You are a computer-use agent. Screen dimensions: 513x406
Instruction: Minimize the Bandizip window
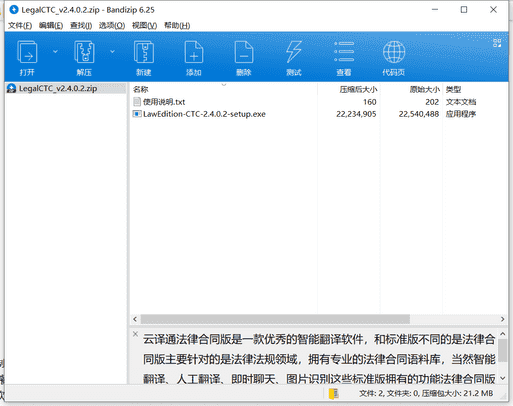[435, 10]
